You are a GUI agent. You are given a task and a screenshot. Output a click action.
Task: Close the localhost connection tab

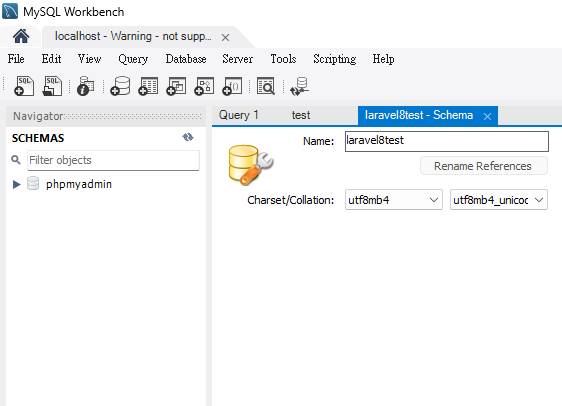(x=225, y=37)
